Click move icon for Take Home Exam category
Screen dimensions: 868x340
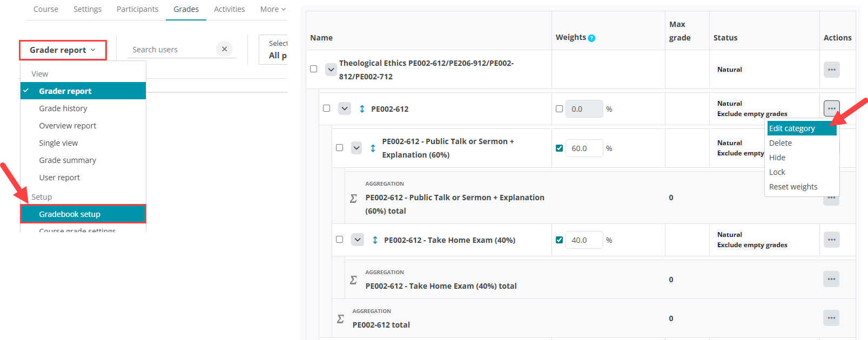pos(375,240)
